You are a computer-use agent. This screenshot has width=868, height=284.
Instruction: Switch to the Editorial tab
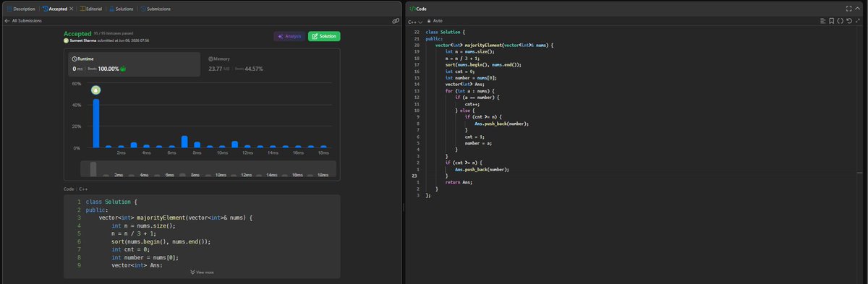click(90, 8)
